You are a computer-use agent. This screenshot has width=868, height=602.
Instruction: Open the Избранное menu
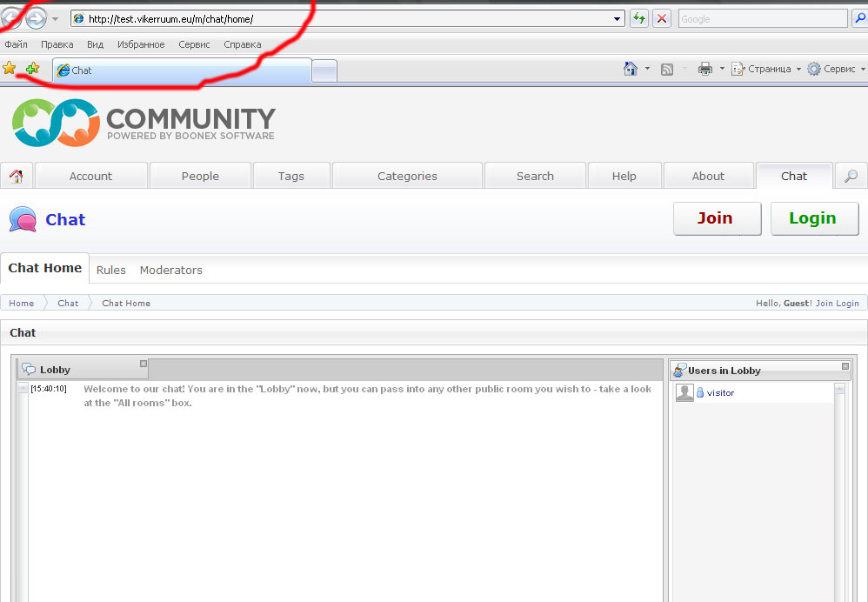tap(141, 44)
